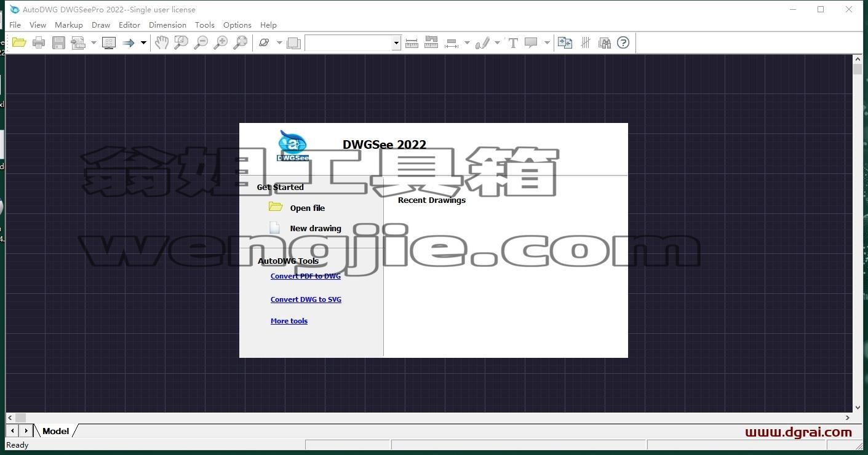This screenshot has height=455, width=868.
Task: Click the Zoom out magnifier icon
Action: pyautogui.click(x=201, y=42)
